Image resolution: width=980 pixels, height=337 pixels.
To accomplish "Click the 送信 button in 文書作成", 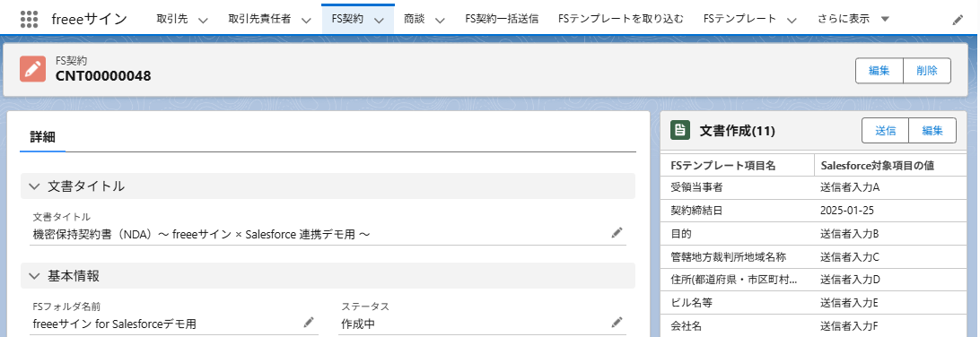I will 885,131.
